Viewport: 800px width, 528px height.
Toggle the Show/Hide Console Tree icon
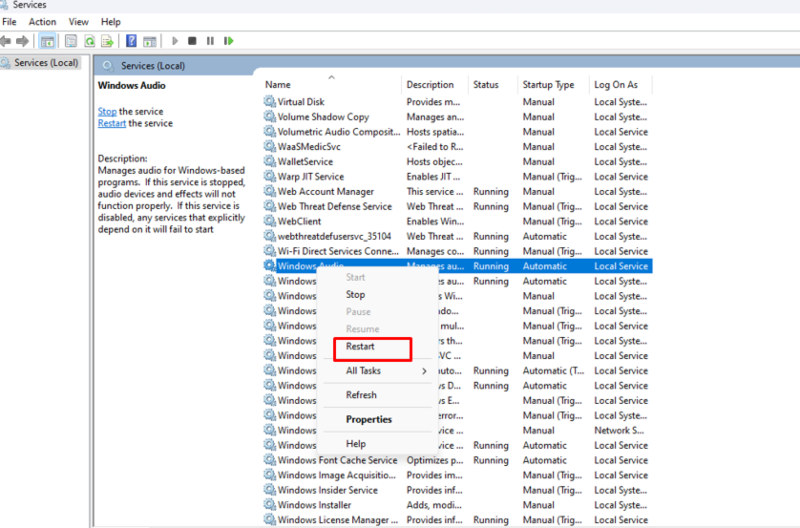coord(47,41)
